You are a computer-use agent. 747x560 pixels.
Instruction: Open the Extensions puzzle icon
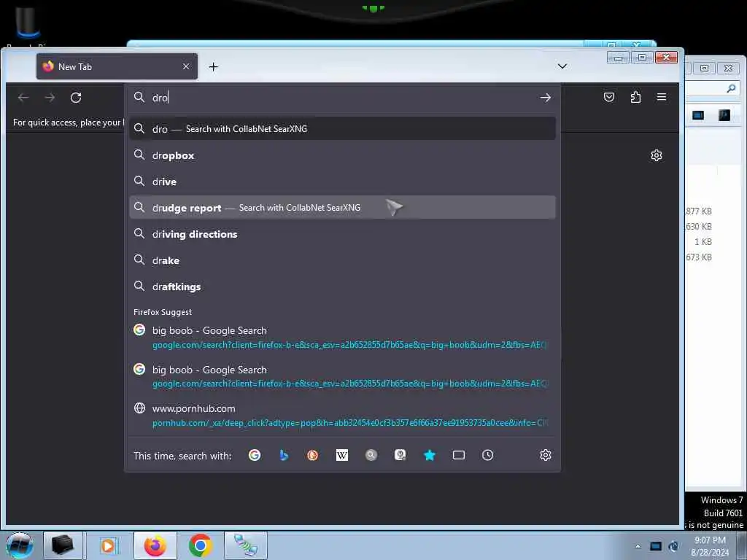tap(635, 97)
